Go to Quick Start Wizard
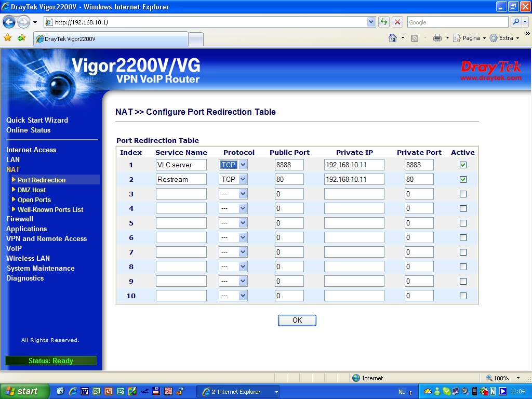 37,120
